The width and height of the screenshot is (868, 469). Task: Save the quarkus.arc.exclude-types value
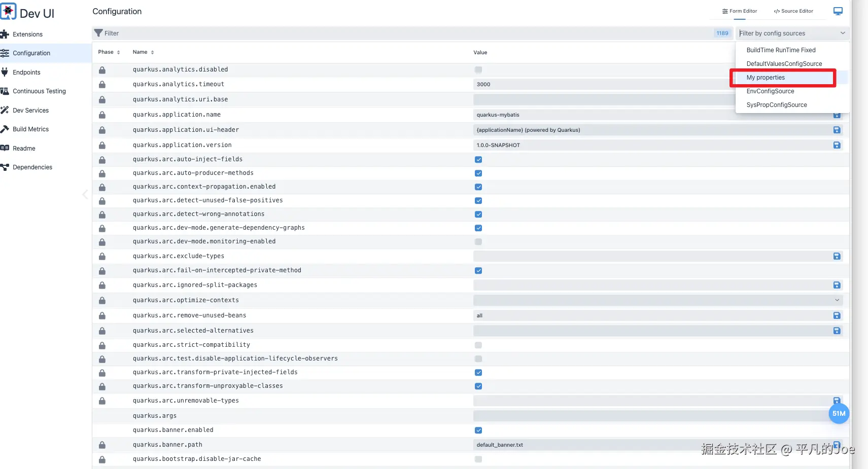[837, 256]
